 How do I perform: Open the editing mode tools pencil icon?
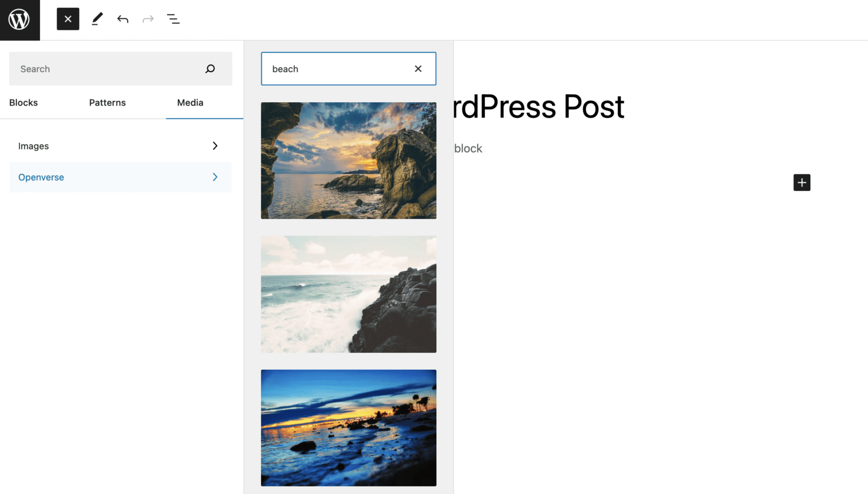[97, 19]
